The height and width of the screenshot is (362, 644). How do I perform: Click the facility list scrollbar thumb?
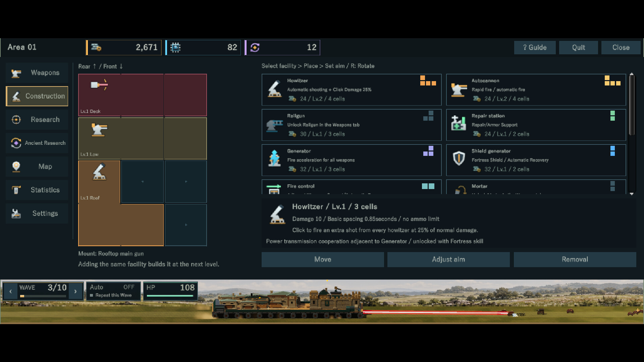(x=632, y=106)
